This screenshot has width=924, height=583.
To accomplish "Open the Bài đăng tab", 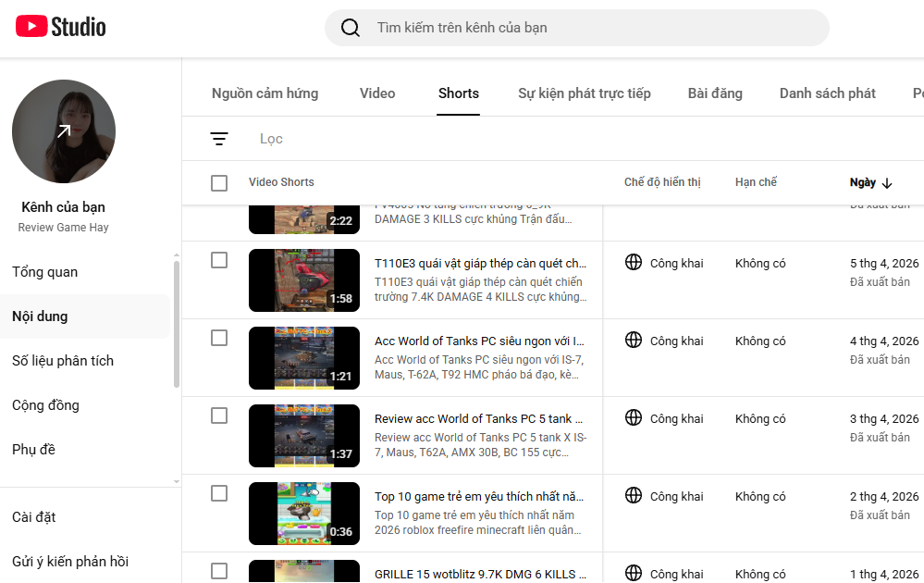I will point(715,93).
